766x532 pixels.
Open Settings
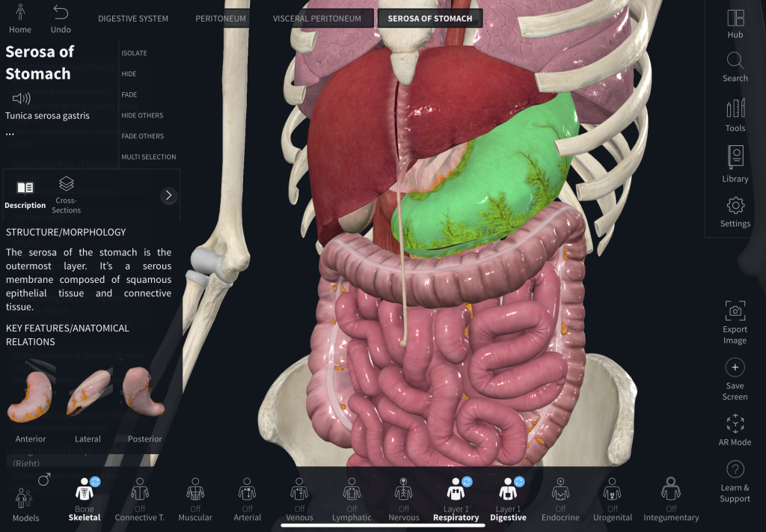(735, 213)
